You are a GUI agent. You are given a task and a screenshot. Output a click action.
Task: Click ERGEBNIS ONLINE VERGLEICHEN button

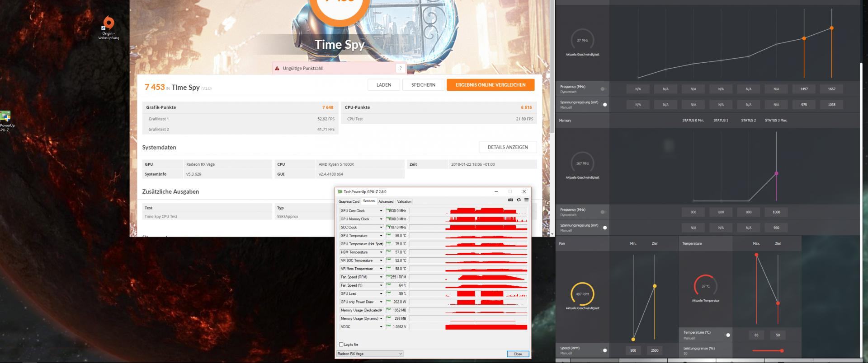(x=491, y=85)
